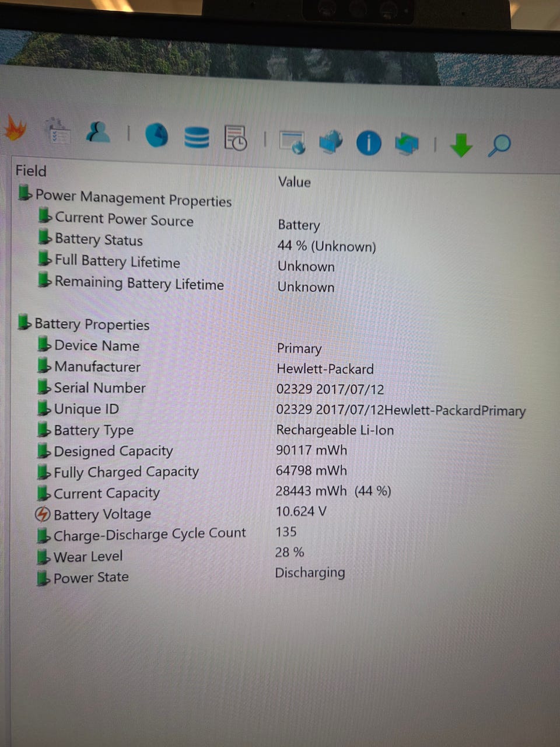This screenshot has width=560, height=747.
Task: Click the value "Discharging"
Action: coord(310,573)
